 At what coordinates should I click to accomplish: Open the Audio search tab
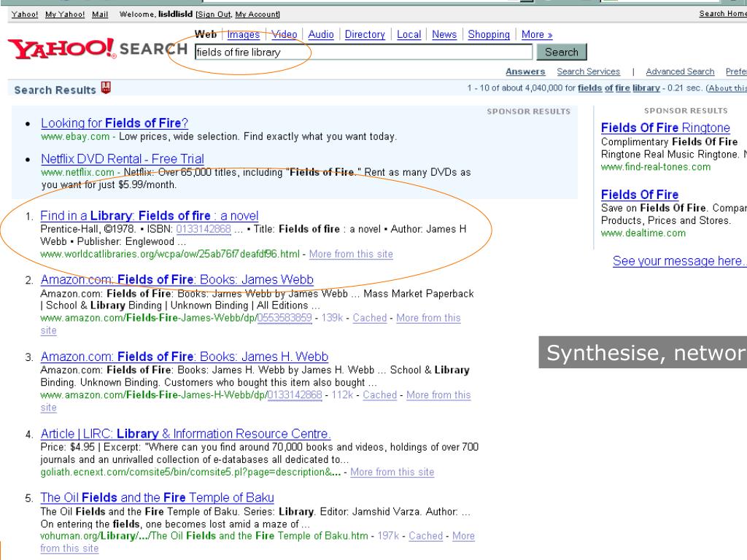tap(321, 34)
